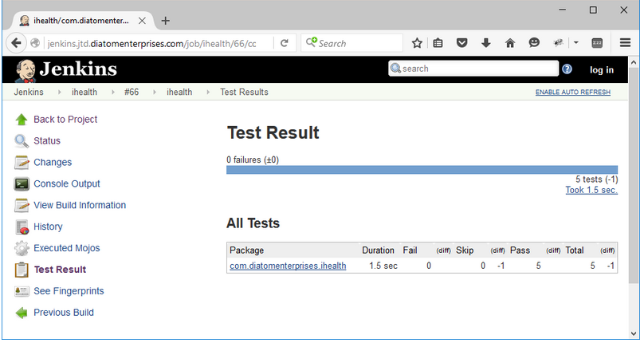Bookmark this page with the star icon
This screenshot has width=644, height=343.
coord(416,43)
